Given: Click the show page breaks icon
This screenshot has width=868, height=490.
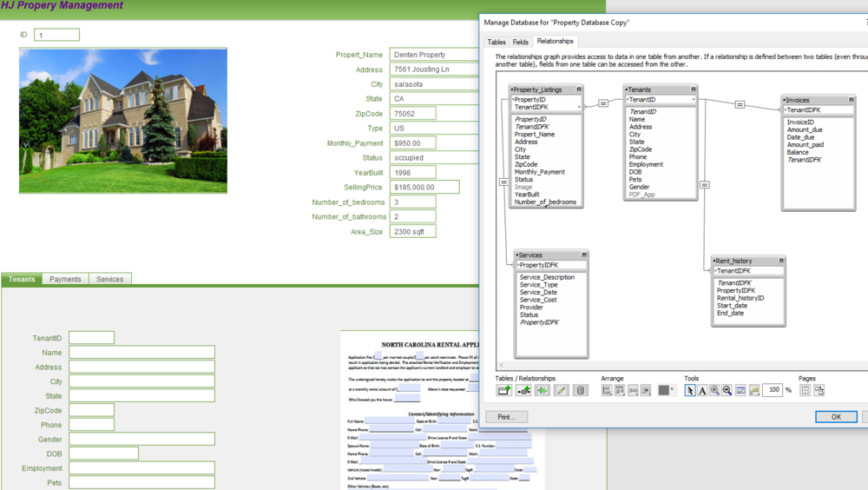Looking at the screenshot, I should click(806, 391).
